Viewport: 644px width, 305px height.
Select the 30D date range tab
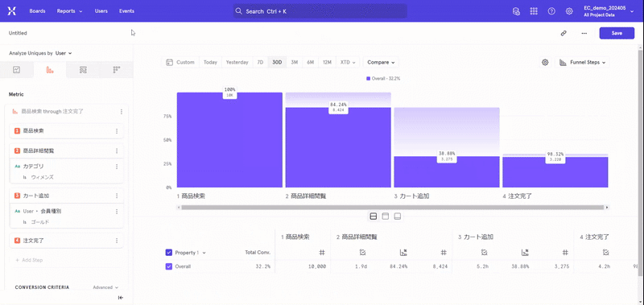277,63
